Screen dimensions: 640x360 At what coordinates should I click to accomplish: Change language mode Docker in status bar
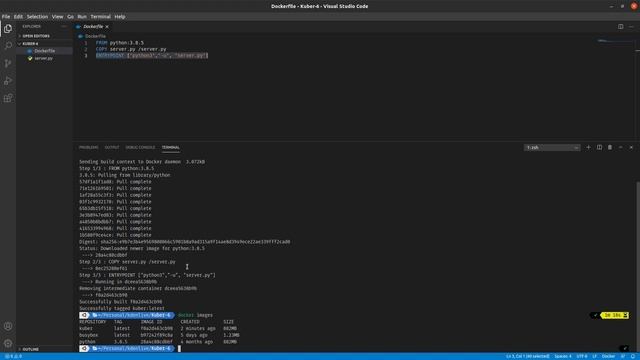pos(608,356)
